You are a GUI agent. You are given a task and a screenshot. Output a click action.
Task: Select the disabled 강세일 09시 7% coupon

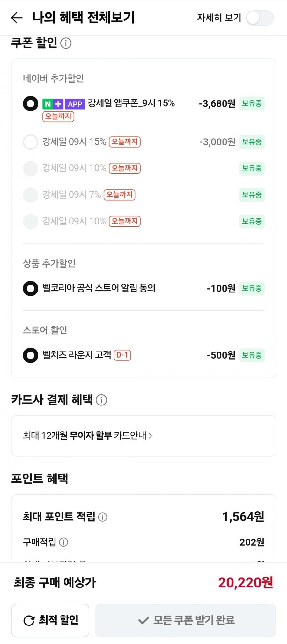tap(31, 195)
